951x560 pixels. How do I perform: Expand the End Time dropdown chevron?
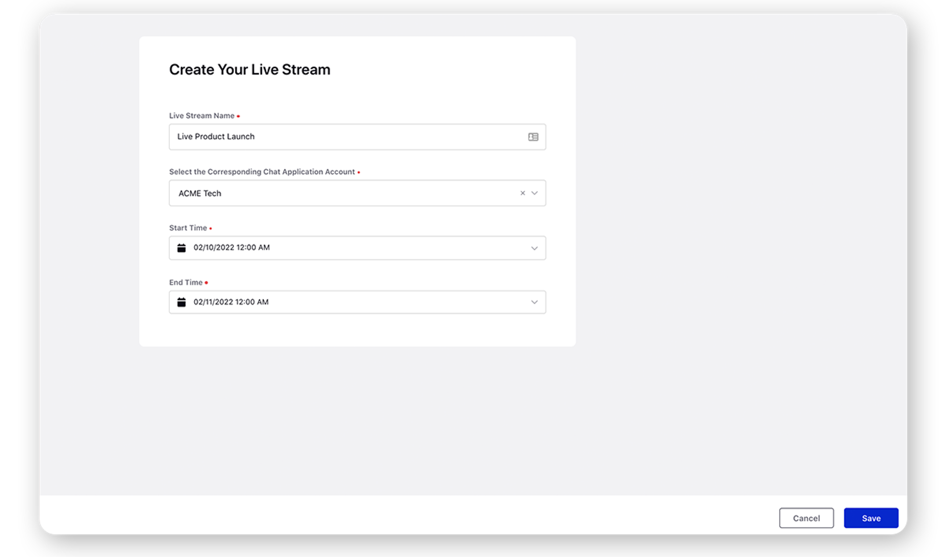535,302
